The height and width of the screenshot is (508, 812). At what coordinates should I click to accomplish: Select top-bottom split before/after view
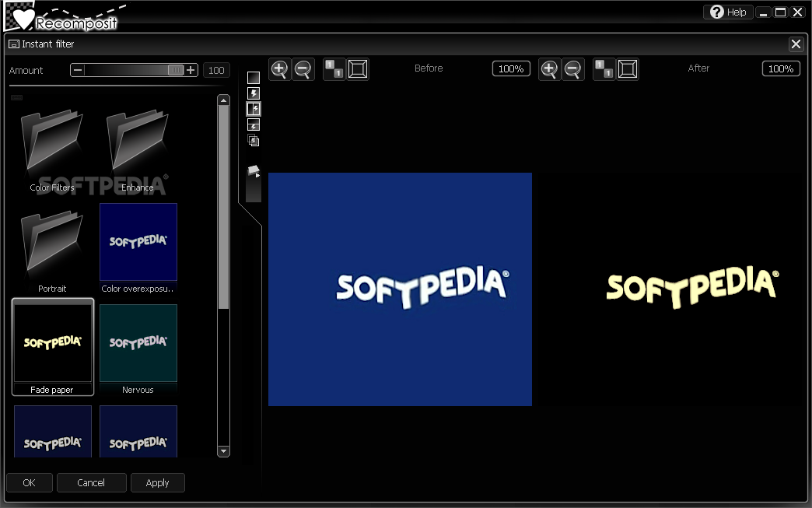pos(254,124)
